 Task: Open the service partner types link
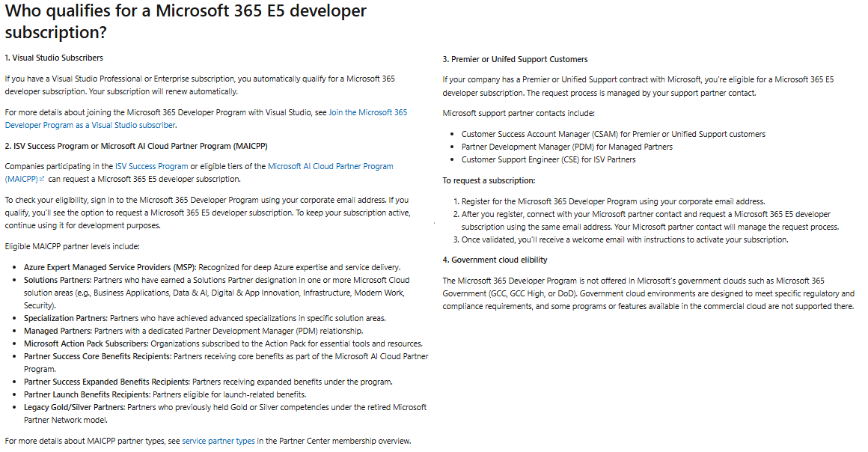pyautogui.click(x=218, y=441)
